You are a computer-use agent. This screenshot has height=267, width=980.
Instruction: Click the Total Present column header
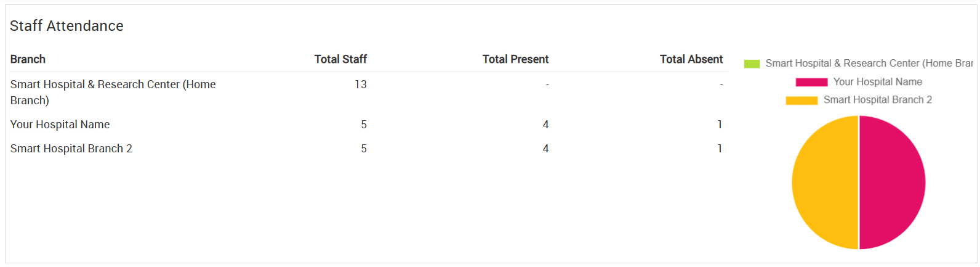(x=515, y=59)
